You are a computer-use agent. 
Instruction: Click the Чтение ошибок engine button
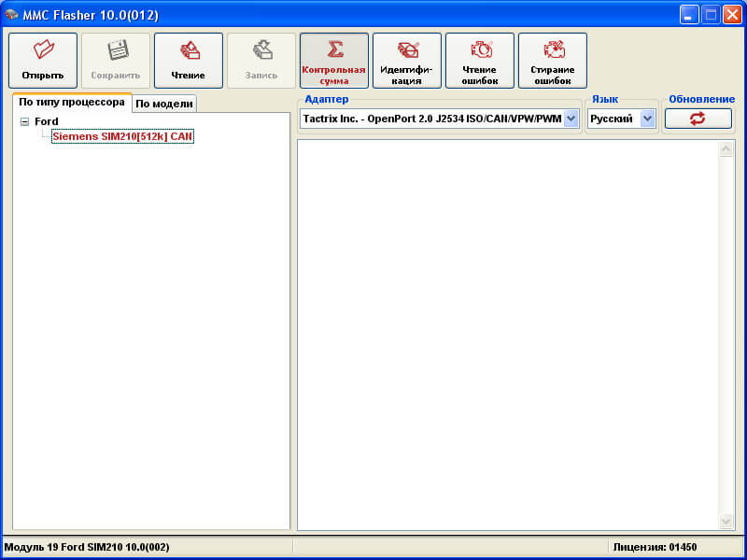[480, 61]
